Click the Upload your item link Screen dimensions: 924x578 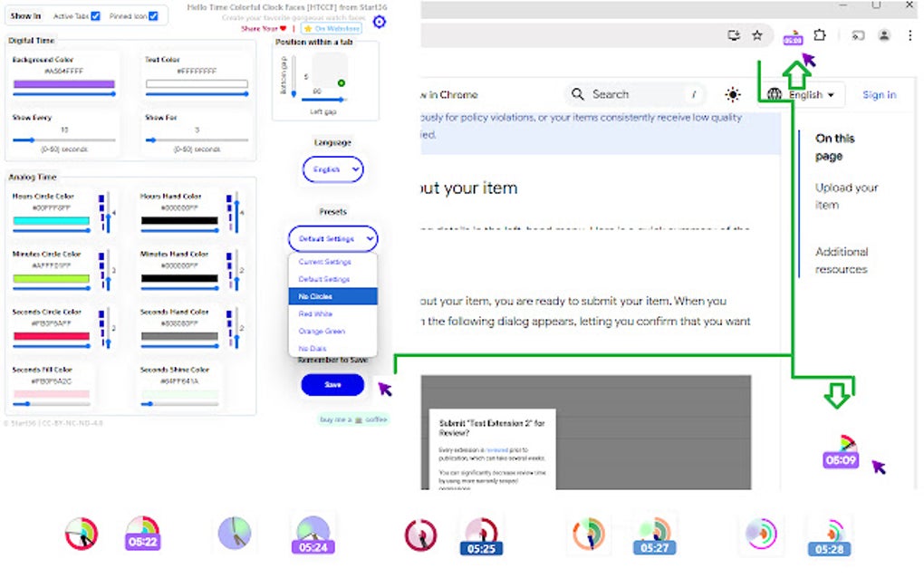846,196
